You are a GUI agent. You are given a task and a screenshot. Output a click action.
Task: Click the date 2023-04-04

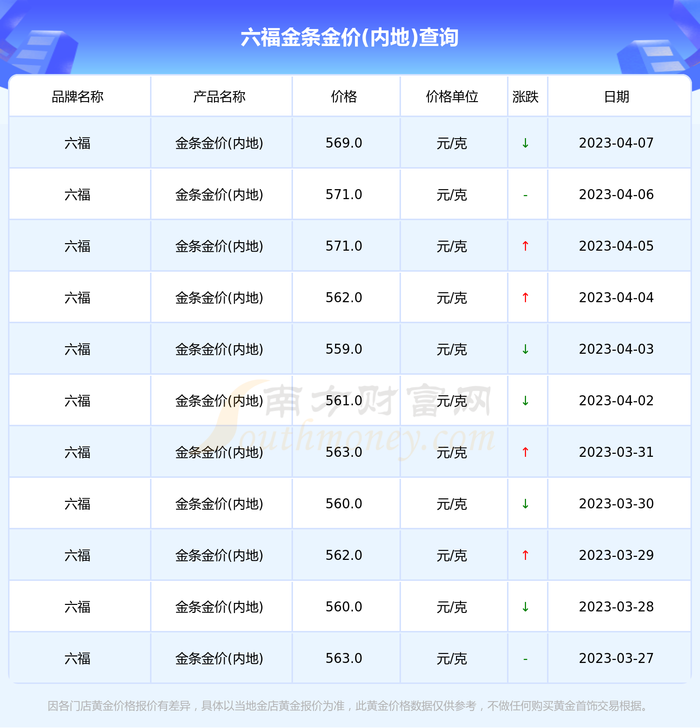pos(616,298)
